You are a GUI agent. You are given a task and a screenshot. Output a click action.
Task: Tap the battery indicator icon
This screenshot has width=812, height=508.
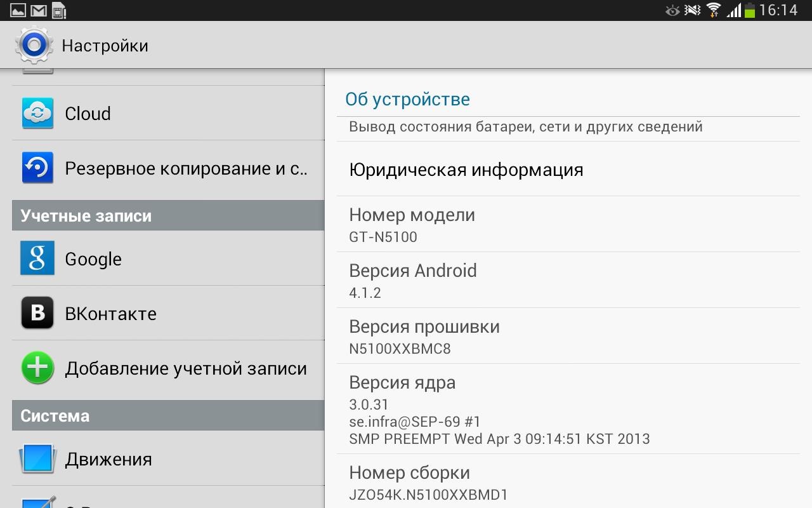750,10
